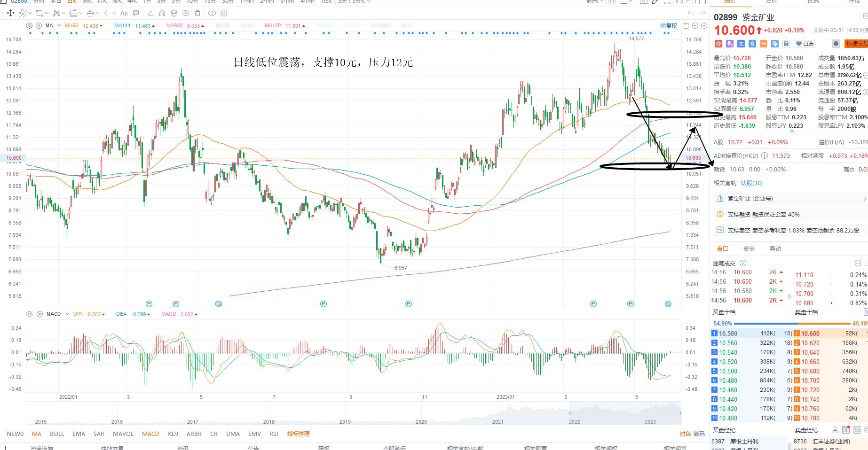This screenshot has width=868, height=450.
Task: Expand the arrow tool dropdown
Action: 115,13
